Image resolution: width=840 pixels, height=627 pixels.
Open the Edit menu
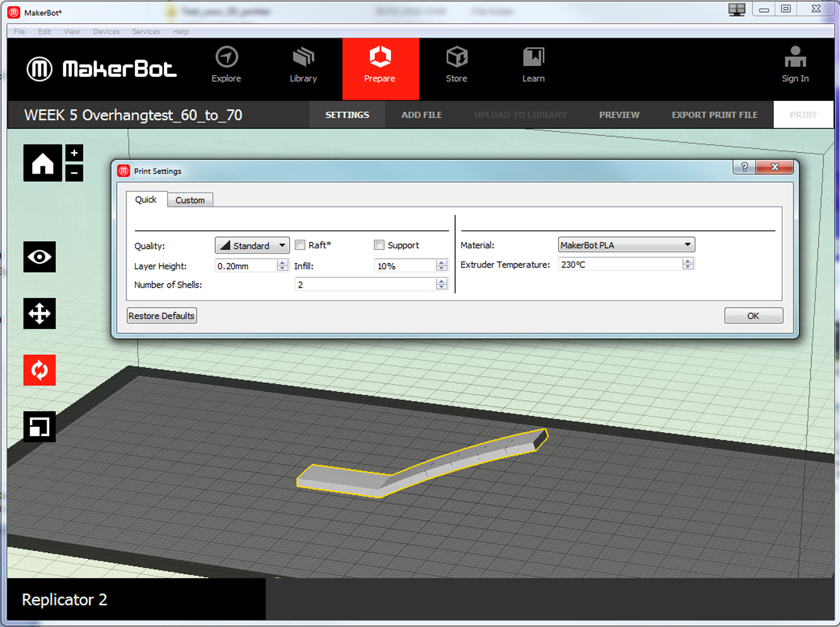click(x=45, y=31)
